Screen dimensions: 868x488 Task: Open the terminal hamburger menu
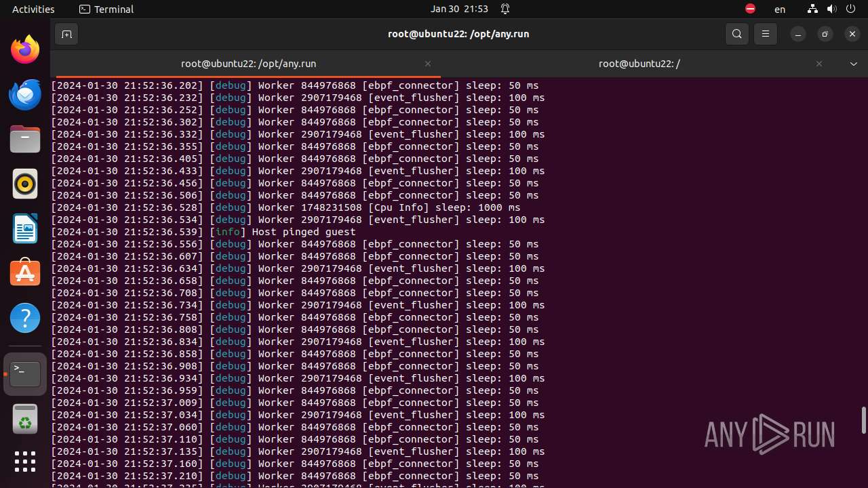(766, 34)
